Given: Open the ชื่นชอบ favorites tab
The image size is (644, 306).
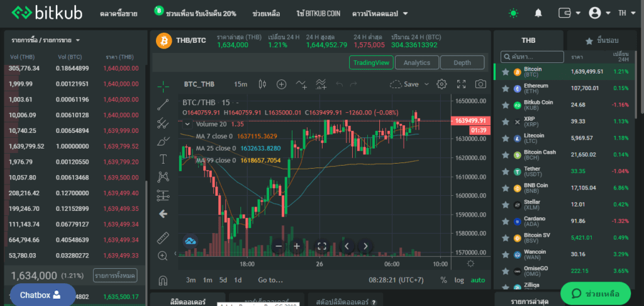Looking at the screenshot, I should [x=602, y=40].
